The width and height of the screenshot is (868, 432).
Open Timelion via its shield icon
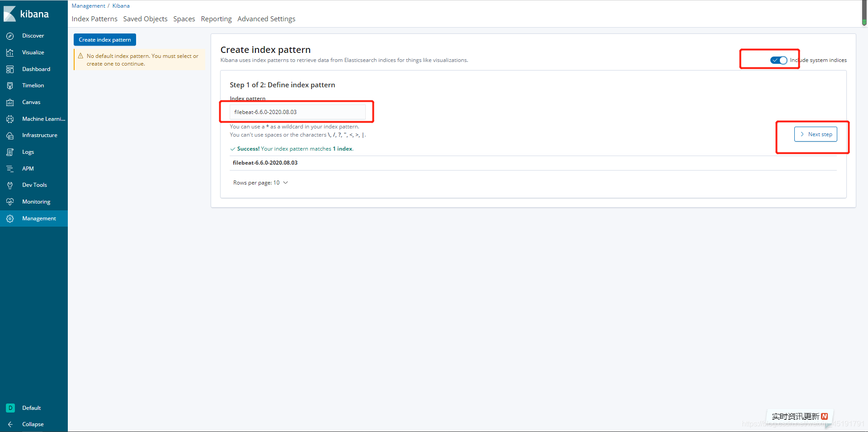click(x=10, y=85)
